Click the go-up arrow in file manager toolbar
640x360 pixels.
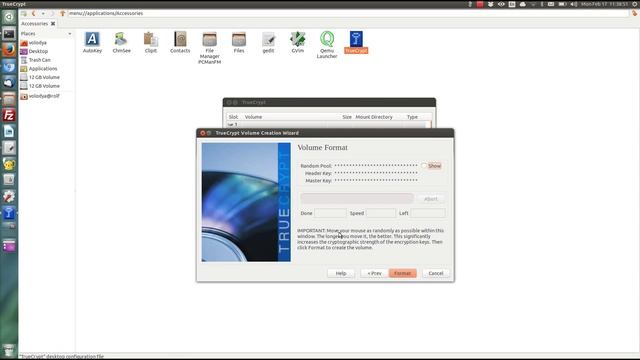pos(62,13)
